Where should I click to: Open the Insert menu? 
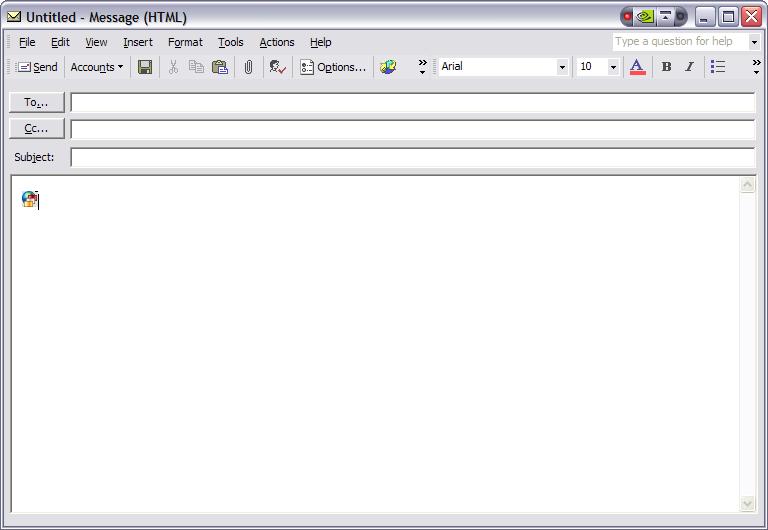[x=138, y=43]
